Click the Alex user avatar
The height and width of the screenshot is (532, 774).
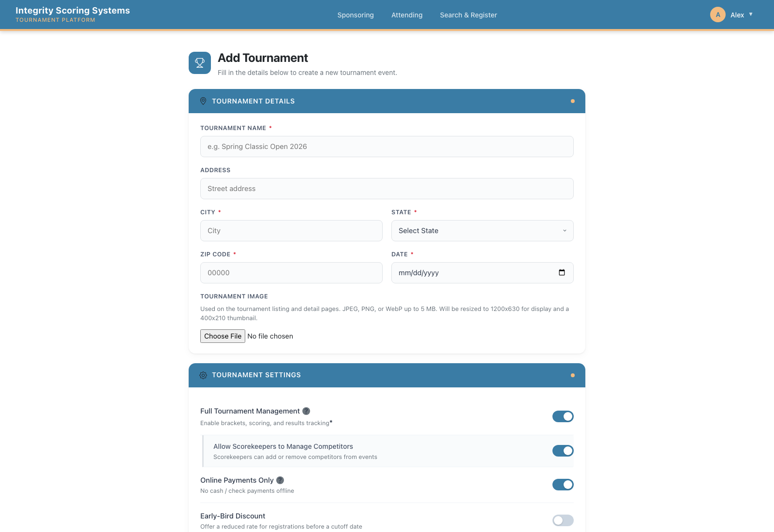point(718,15)
